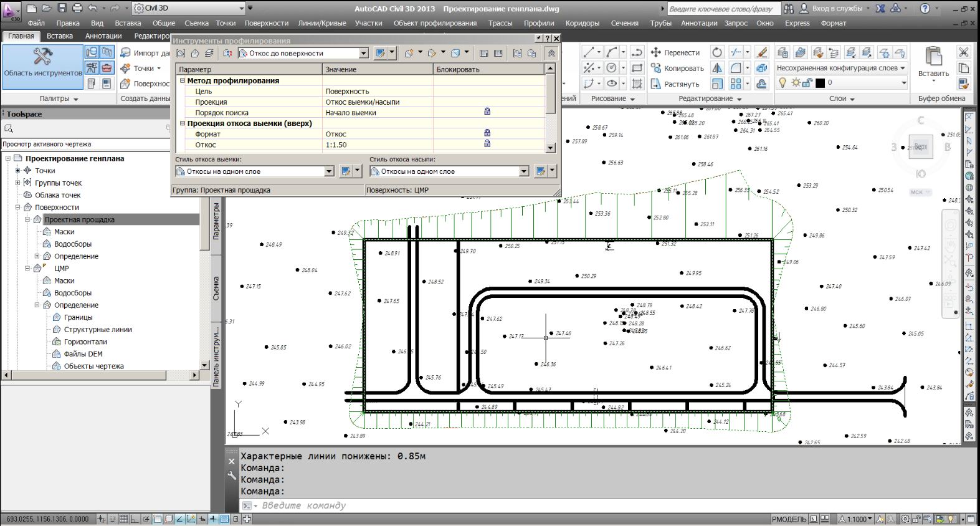Collapse the Метод профилирования group
The width and height of the screenshot is (980, 526).
pos(183,80)
